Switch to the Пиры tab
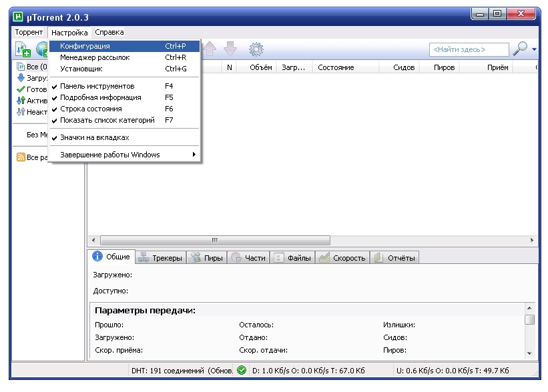548x392 pixels. point(206,258)
